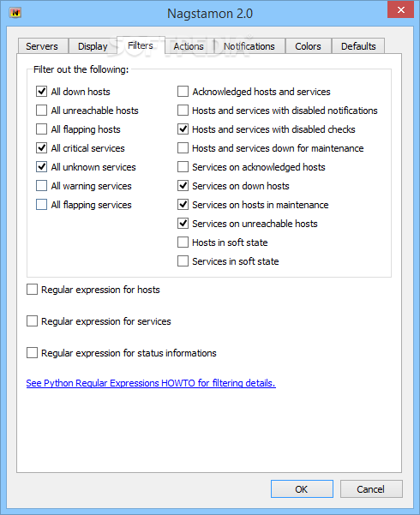Click the Cancel button

tap(371, 489)
